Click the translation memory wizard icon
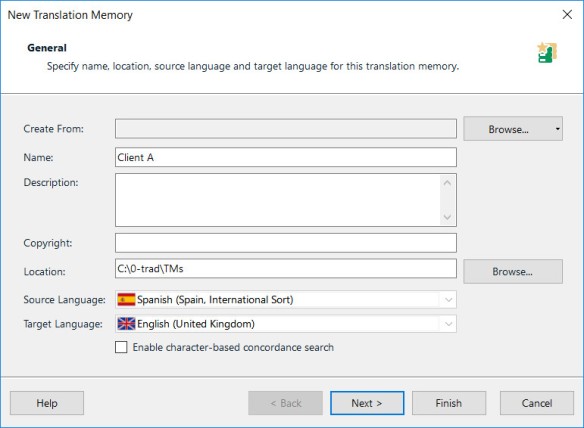 click(547, 53)
